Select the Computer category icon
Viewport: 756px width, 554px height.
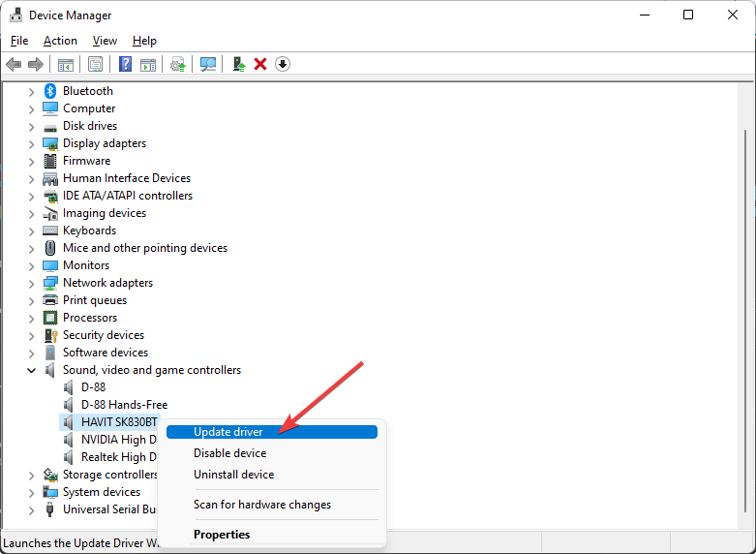(x=50, y=108)
